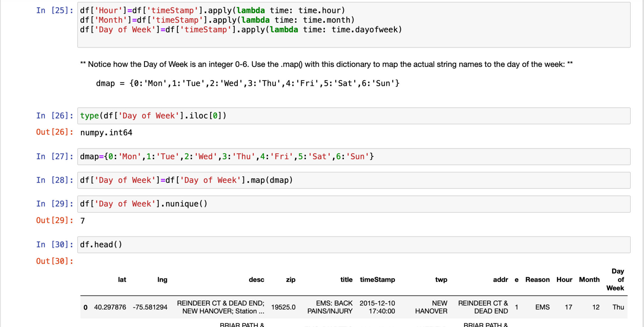Click the Day of Week column header
The height and width of the screenshot is (327, 644).
[x=615, y=280]
